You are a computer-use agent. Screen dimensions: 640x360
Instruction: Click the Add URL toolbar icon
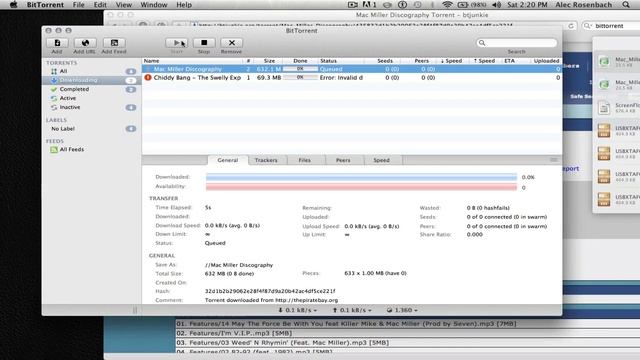pyautogui.click(x=85, y=43)
